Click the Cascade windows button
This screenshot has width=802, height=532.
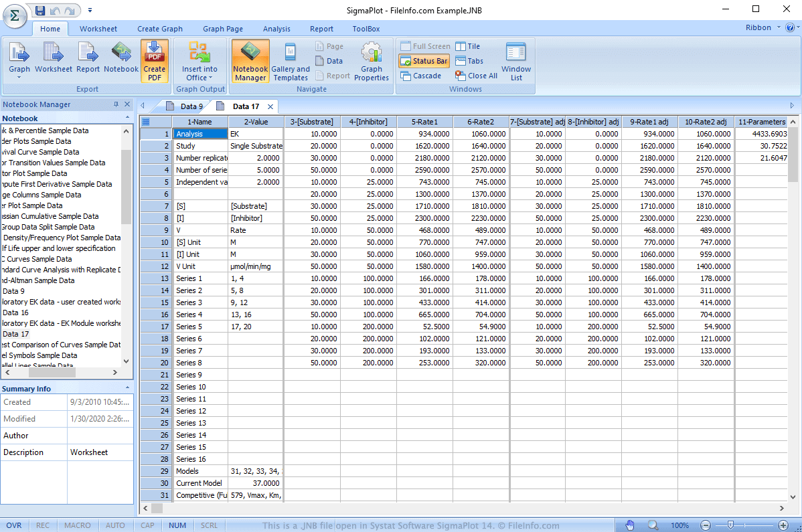[420, 76]
